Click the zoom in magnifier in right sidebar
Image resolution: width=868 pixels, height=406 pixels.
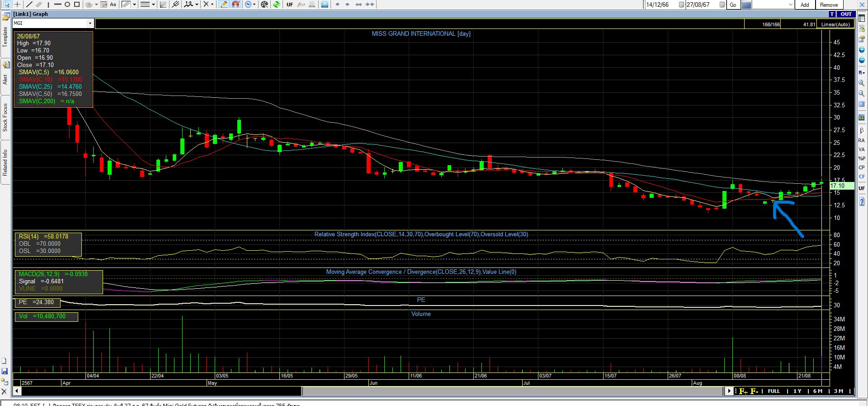[862, 83]
